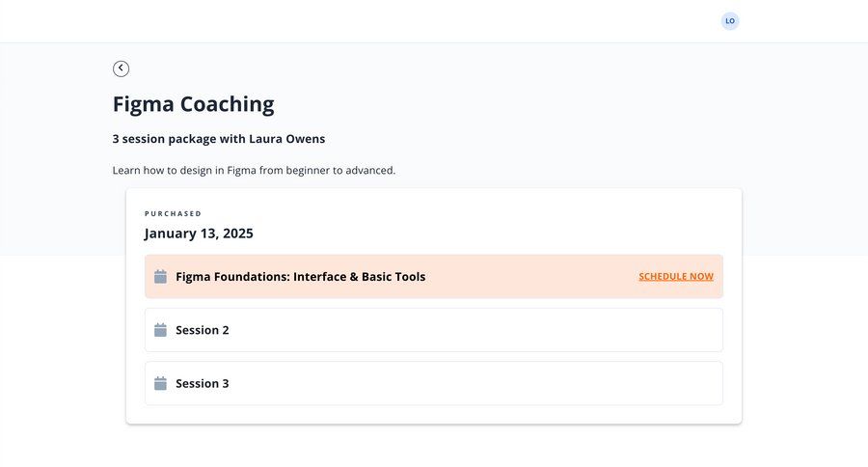Click the January 13, 2025 date
Image resolution: width=868 pixels, height=467 pixels.
coord(199,233)
